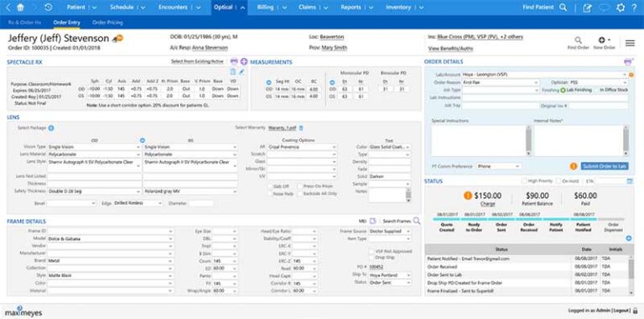Viewport: 644px width, 319px height.
Task: Check the Drop Ship checkbox
Action: click(x=371, y=258)
